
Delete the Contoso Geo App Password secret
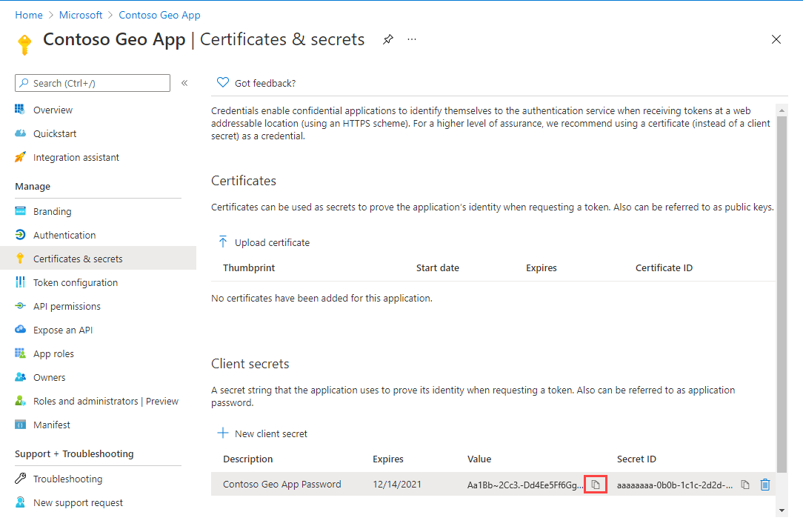(764, 484)
